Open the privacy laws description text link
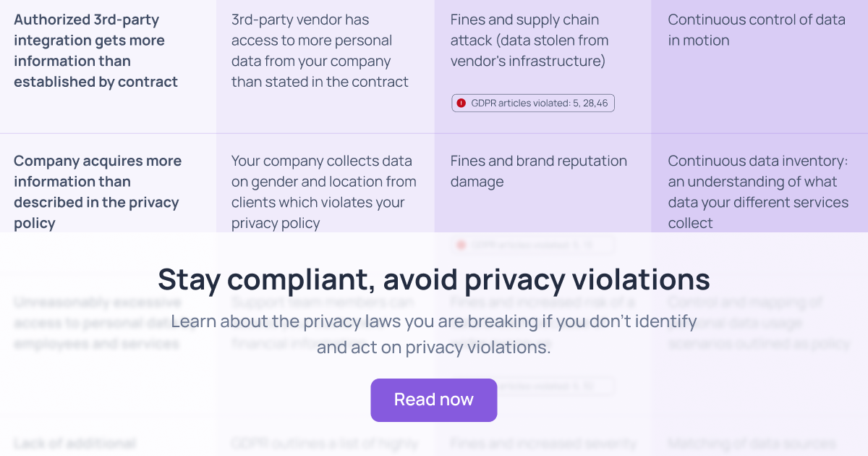The height and width of the screenshot is (456, 868). pos(434,333)
